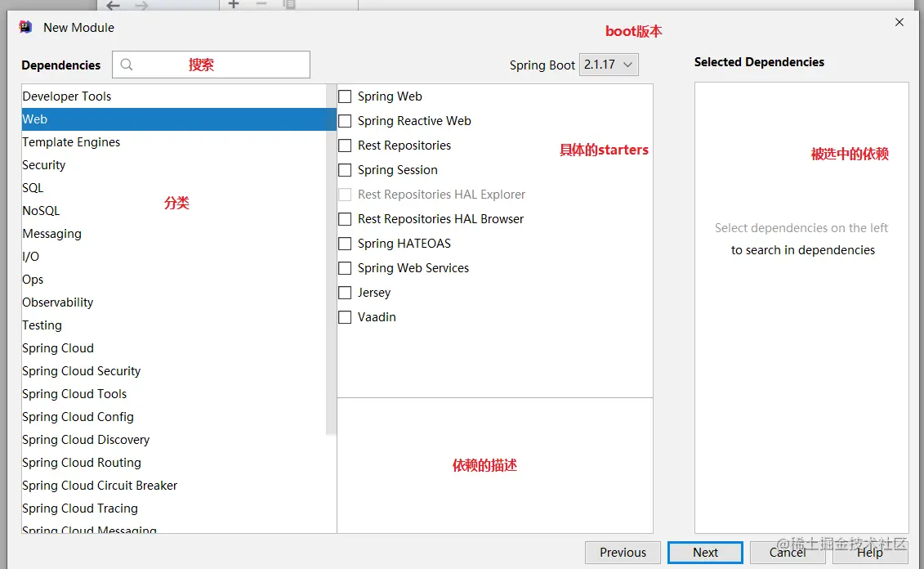This screenshot has height=569, width=924.
Task: Enable the Spring Reactive Web checkbox
Action: [x=345, y=121]
